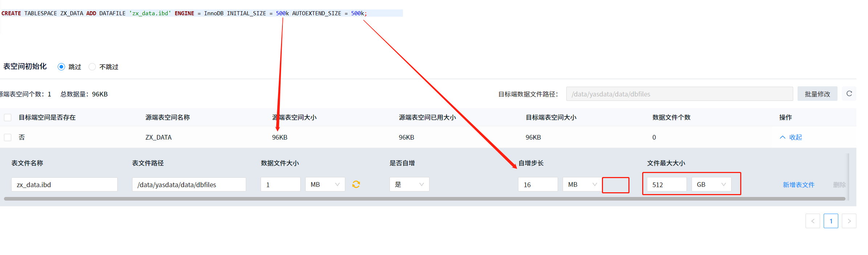The height and width of the screenshot is (255, 868).
Task: Click the 新增表文件 link
Action: click(x=798, y=185)
